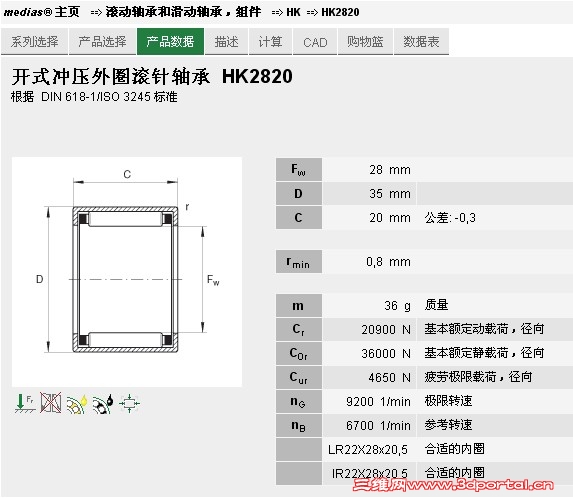Click the 20 mm C value
The height and width of the screenshot is (498, 573).
point(390,218)
